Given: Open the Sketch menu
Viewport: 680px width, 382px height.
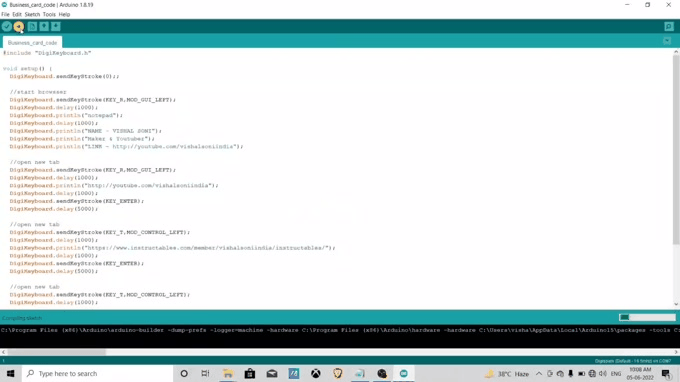Looking at the screenshot, I should 32,14.
